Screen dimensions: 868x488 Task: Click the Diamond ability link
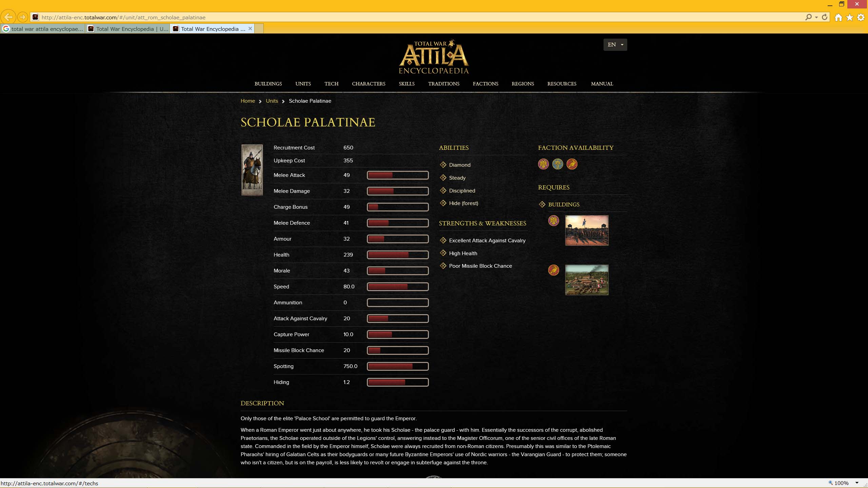[459, 165]
